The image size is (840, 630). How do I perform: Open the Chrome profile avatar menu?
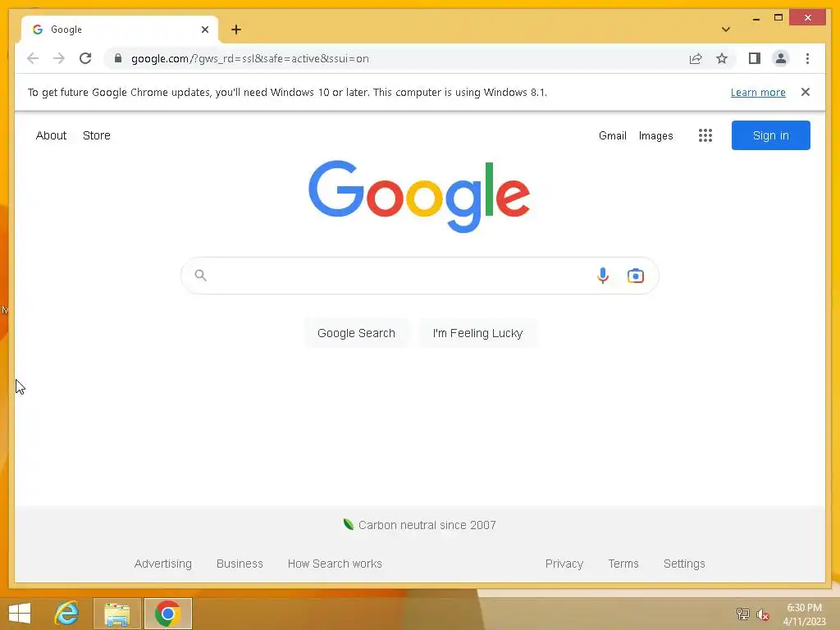point(781,58)
